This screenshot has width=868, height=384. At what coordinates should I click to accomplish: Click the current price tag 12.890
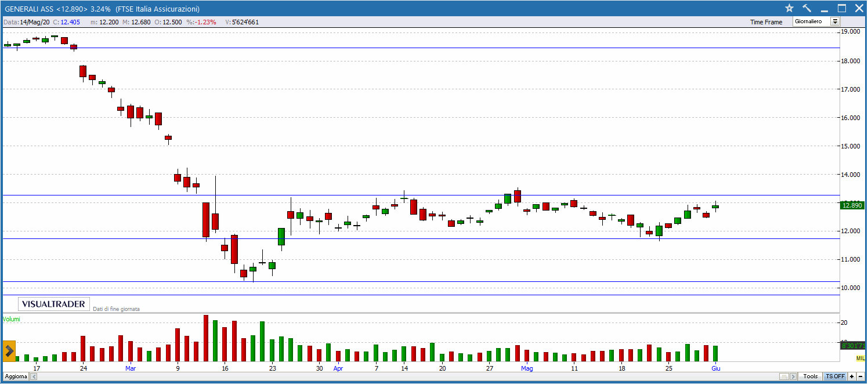point(852,205)
